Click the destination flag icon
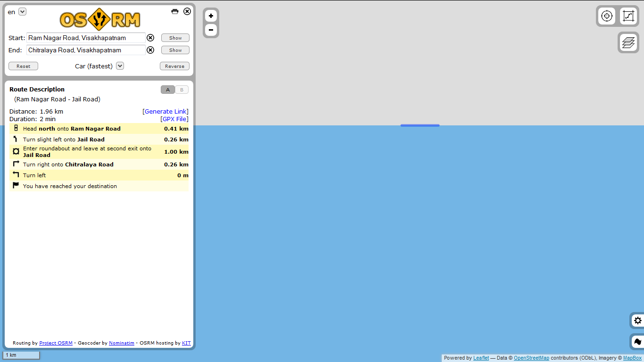 tap(16, 186)
